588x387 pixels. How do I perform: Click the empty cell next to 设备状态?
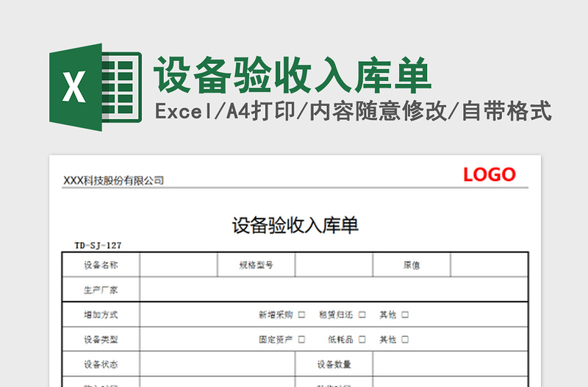tap(218, 364)
